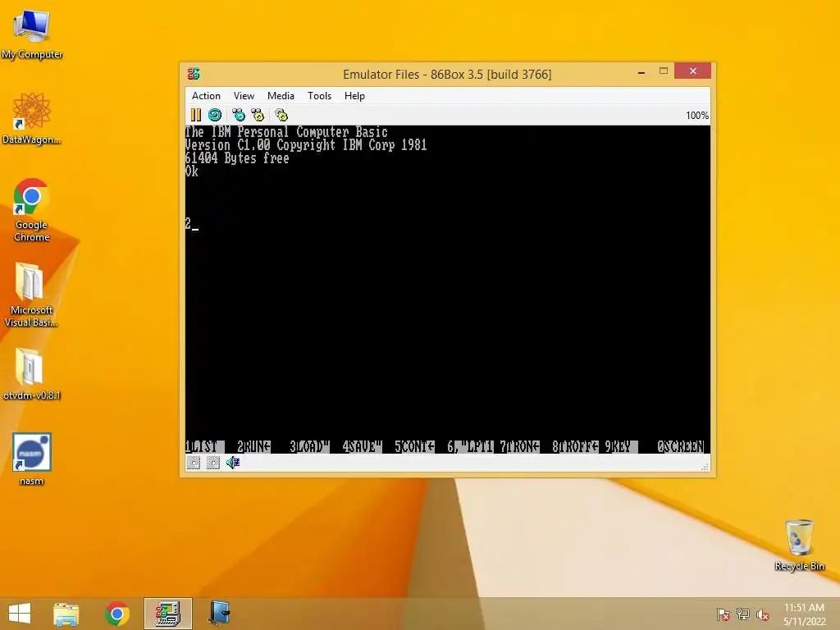Open Chrome from the taskbar
840x630 pixels.
pyautogui.click(x=116, y=614)
